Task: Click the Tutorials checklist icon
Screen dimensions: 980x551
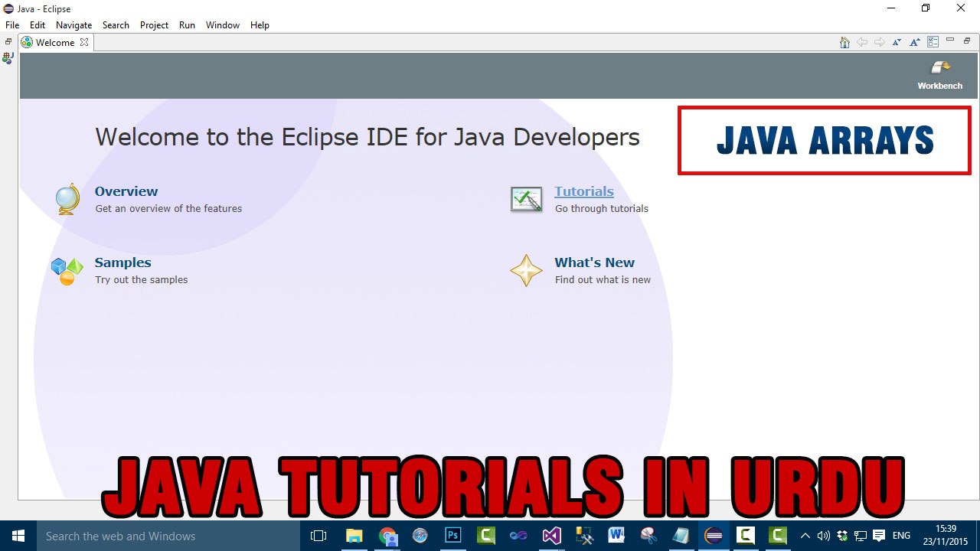Action: (527, 200)
